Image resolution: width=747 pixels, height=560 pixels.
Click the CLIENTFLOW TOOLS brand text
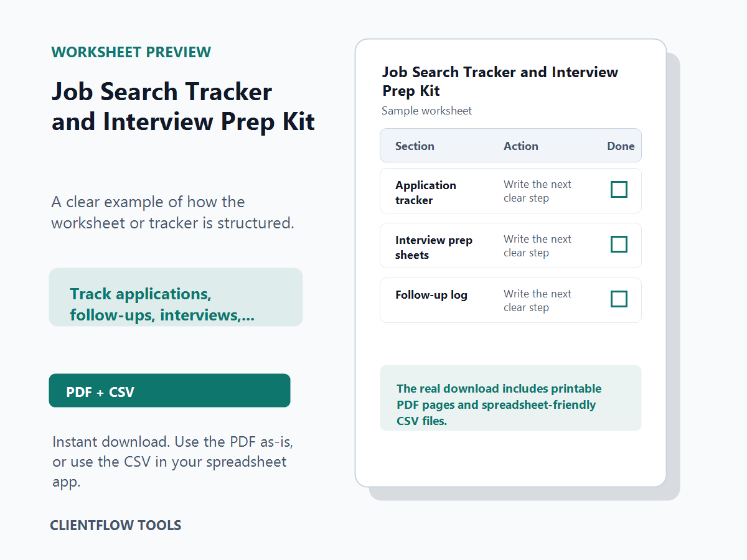pyautogui.click(x=116, y=525)
